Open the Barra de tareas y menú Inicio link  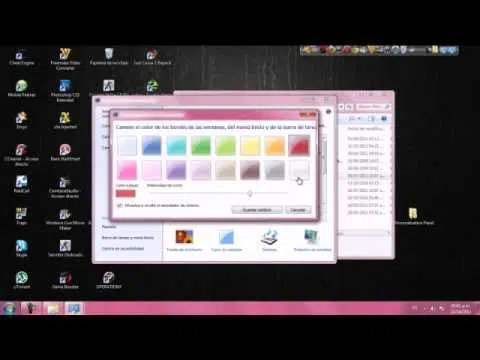coord(128,238)
